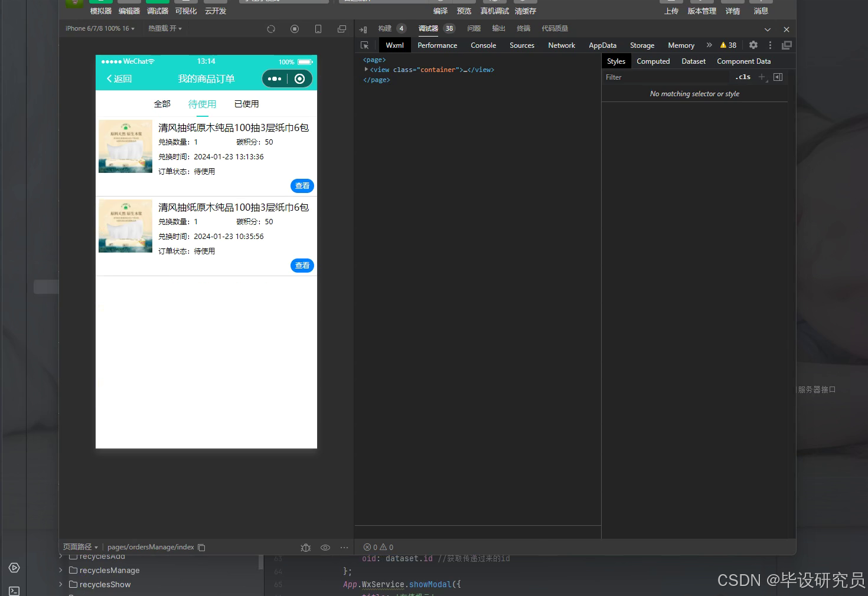The height and width of the screenshot is (596, 868).
Task: Open the mini program capsule menu dots
Action: (x=275, y=78)
